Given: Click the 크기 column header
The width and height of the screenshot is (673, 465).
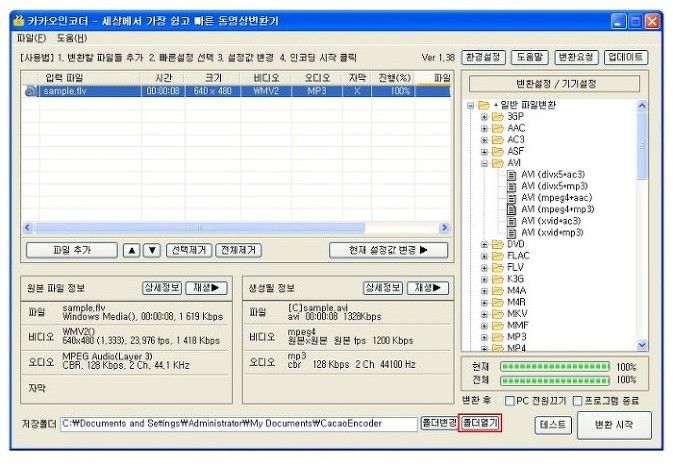Looking at the screenshot, I should [213, 78].
